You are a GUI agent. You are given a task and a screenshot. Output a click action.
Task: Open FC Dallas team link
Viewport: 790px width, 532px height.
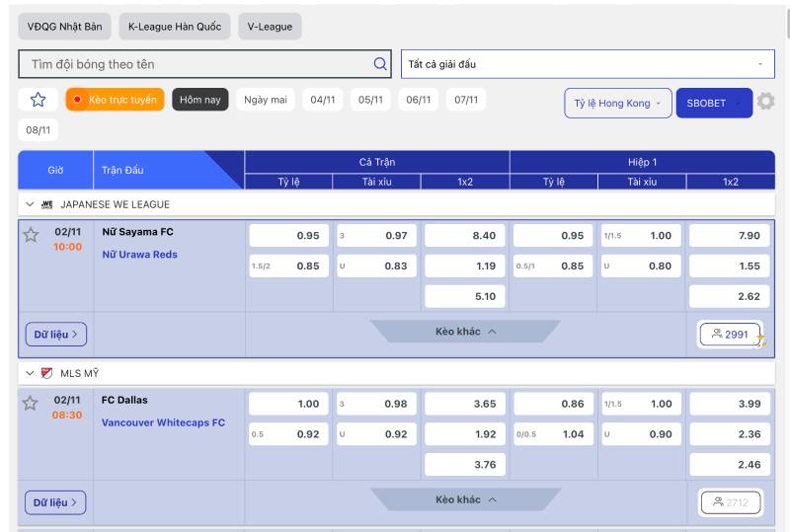point(124,400)
